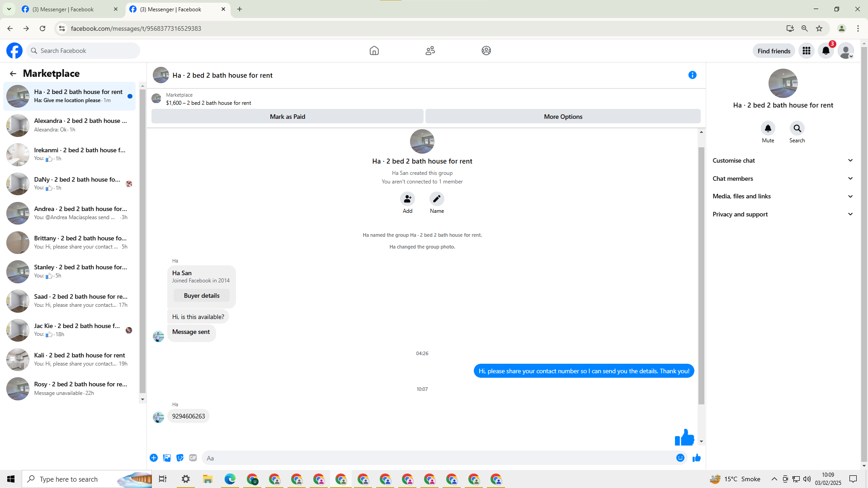Viewport: 868px width, 488px height.
Task: Open DaNy's chat conversation
Action: coord(70,183)
